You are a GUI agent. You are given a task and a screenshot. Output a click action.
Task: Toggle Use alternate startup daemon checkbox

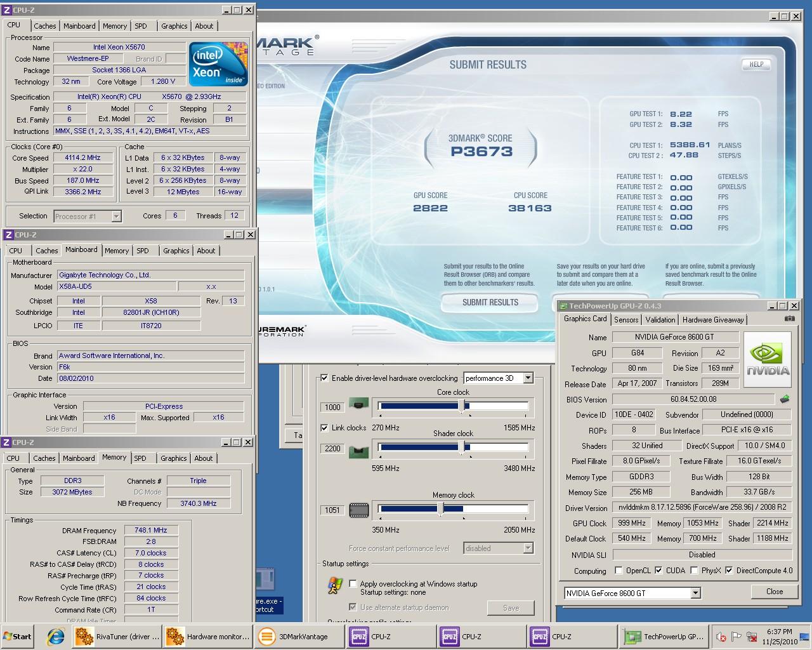[x=353, y=607]
